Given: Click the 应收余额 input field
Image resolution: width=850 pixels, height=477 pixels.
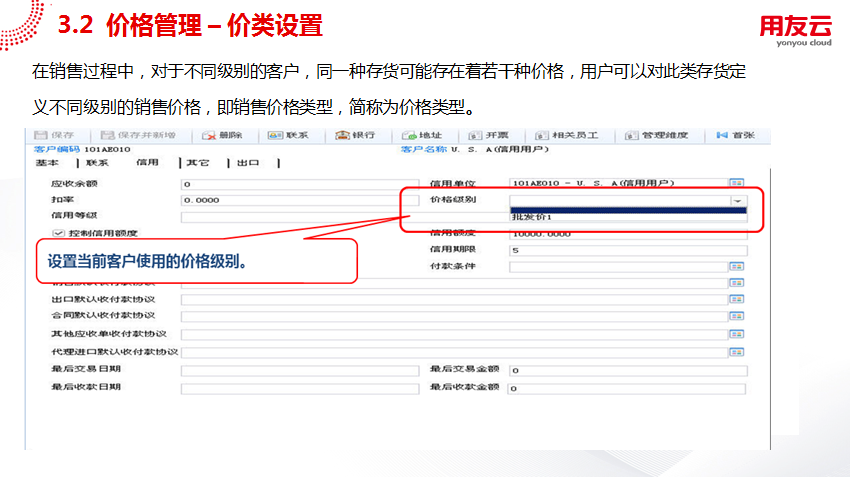Looking at the screenshot, I should click(x=300, y=184).
